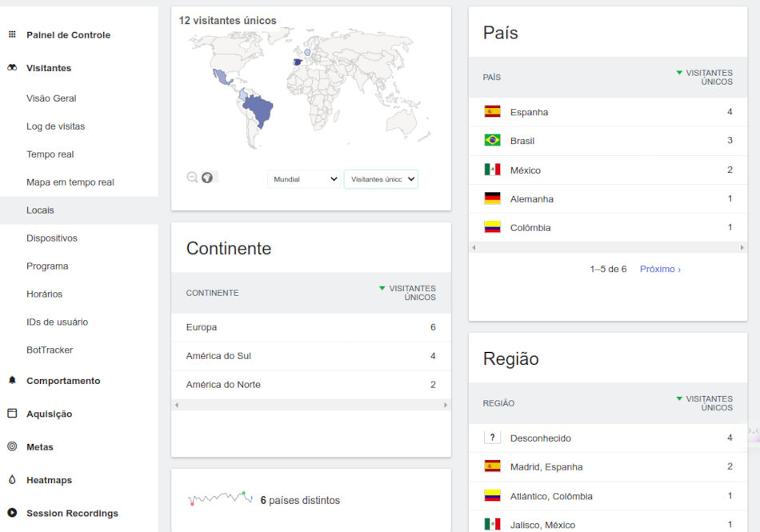Click the Visitantes binoculars icon
The image size is (760, 532).
12,68
